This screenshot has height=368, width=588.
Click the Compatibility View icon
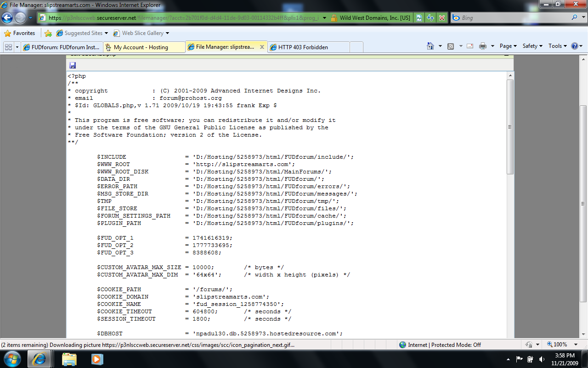pyautogui.click(x=419, y=18)
